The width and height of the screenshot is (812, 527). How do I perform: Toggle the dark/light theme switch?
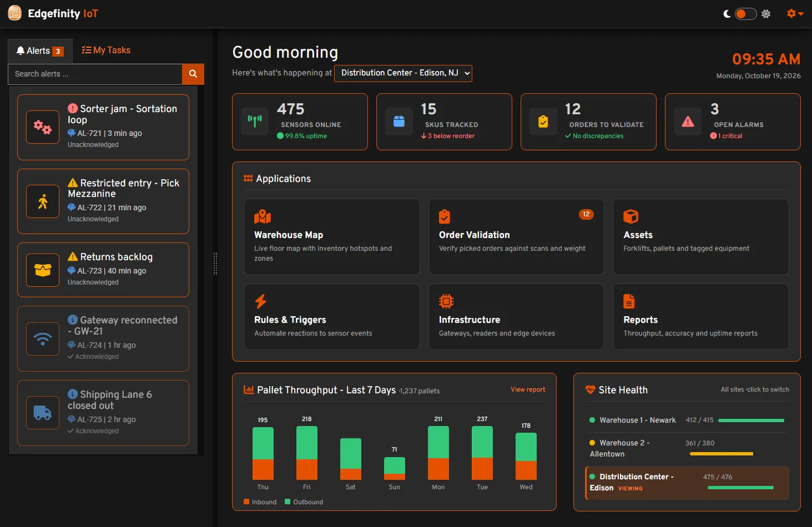745,14
